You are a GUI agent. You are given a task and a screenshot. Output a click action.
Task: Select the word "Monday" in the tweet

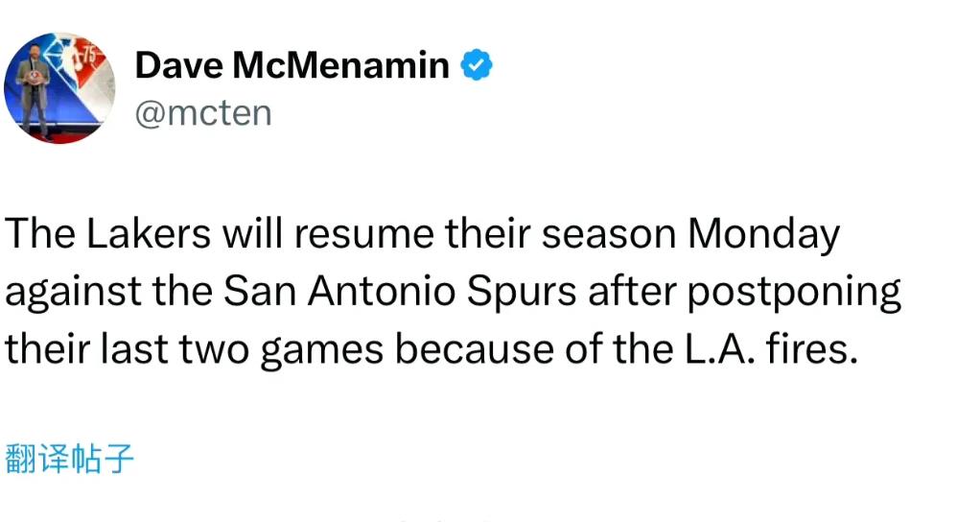pyautogui.click(x=763, y=236)
